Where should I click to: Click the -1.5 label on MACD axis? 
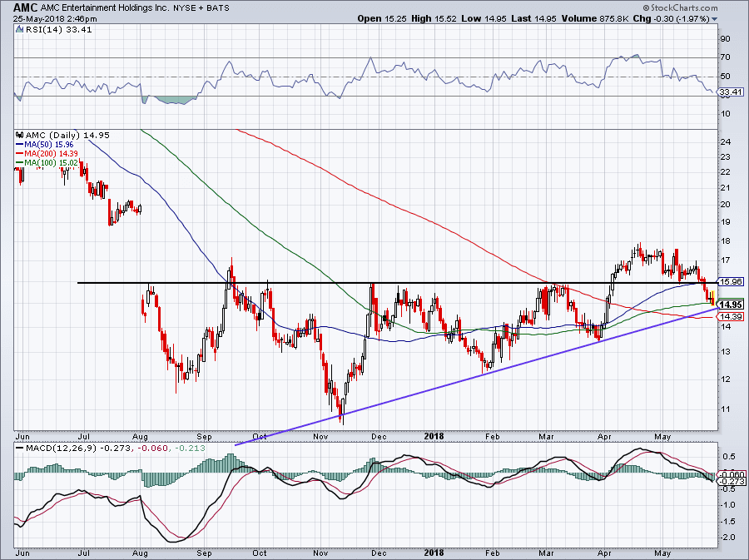click(728, 522)
